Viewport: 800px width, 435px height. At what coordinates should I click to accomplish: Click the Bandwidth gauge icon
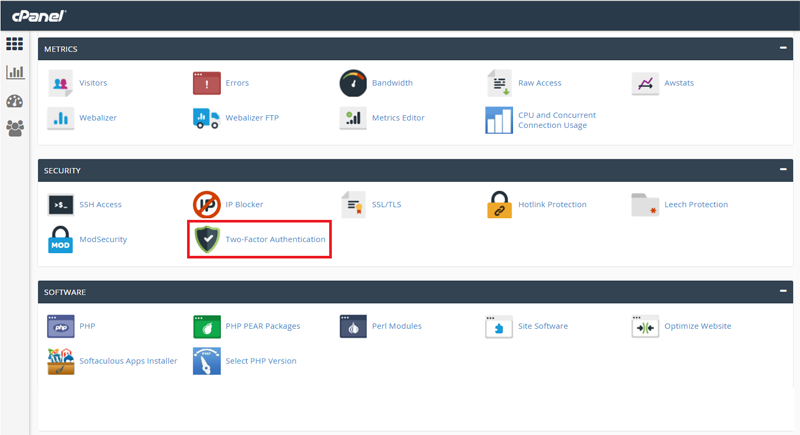pyautogui.click(x=353, y=83)
